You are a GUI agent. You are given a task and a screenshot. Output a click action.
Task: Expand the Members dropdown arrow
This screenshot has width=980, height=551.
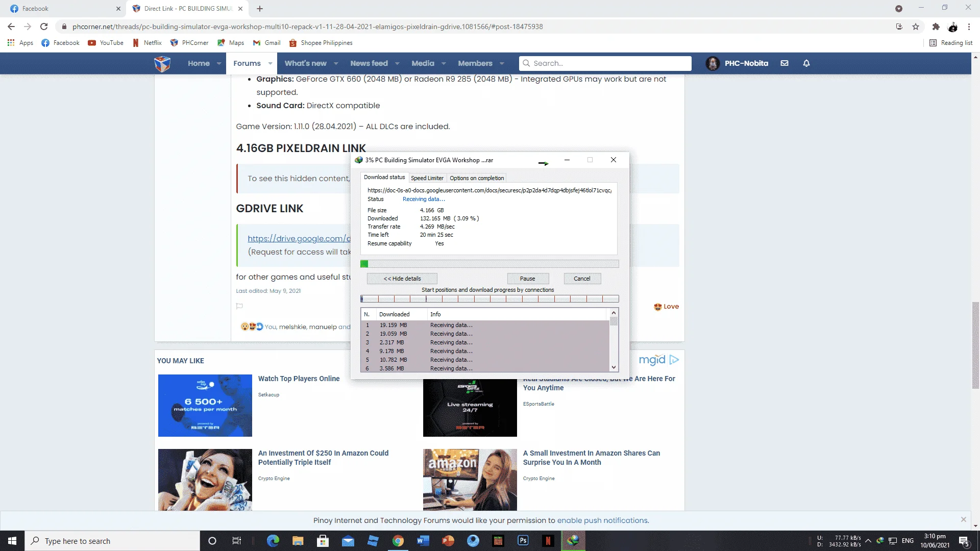click(502, 63)
